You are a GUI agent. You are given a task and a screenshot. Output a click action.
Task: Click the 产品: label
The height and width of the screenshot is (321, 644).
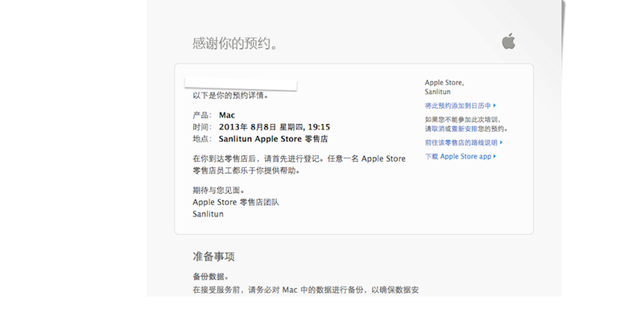point(203,115)
